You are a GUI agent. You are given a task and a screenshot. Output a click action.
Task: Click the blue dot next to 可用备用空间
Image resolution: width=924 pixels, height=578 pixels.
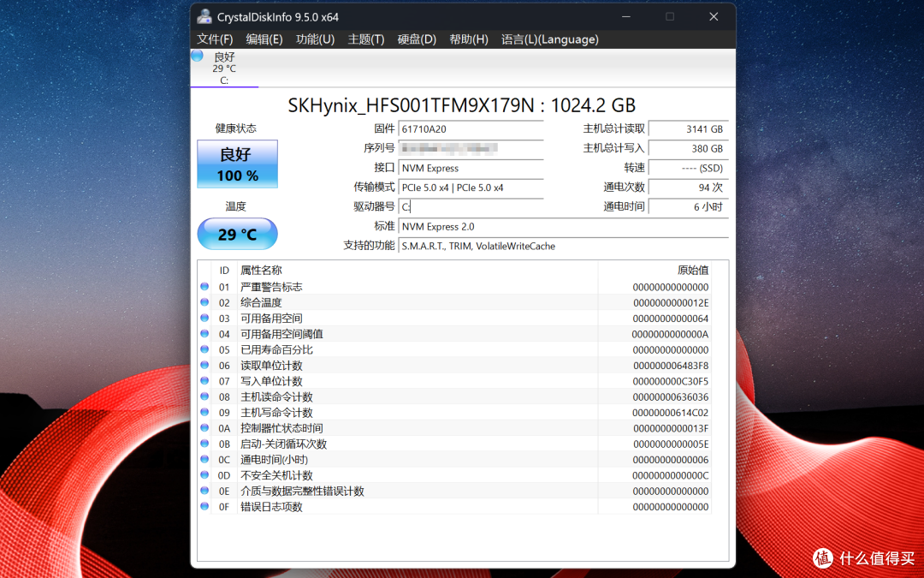(204, 318)
